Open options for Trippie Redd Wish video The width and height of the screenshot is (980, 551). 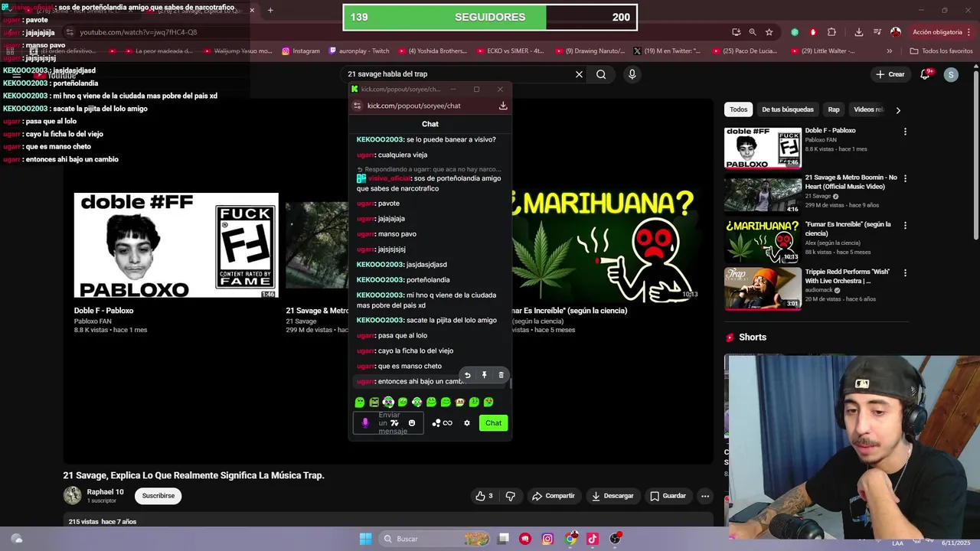tap(905, 272)
